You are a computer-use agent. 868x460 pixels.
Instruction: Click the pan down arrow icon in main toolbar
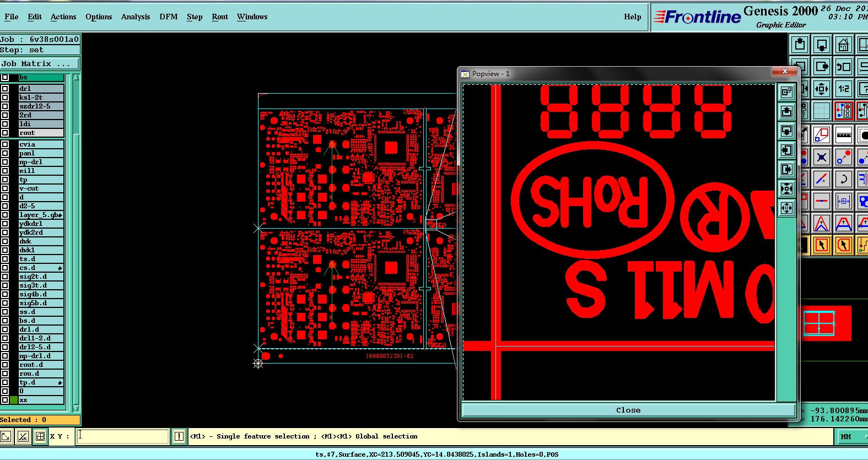tap(821, 45)
